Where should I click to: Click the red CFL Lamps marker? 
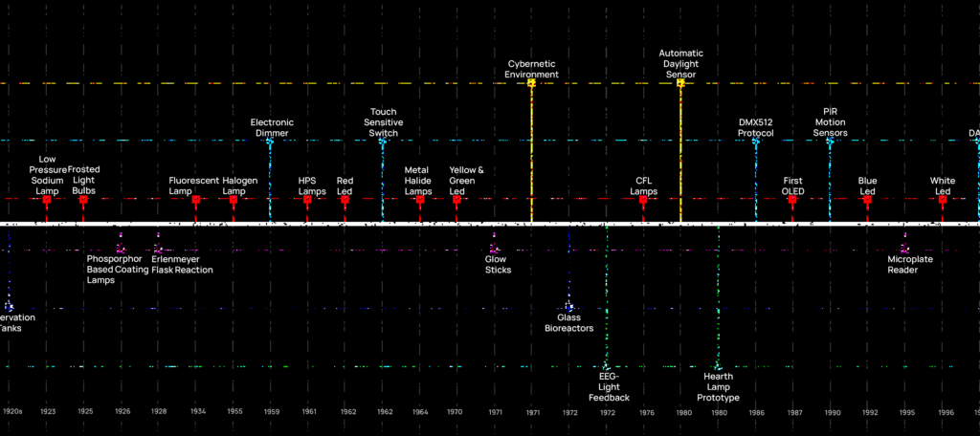pyautogui.click(x=643, y=200)
